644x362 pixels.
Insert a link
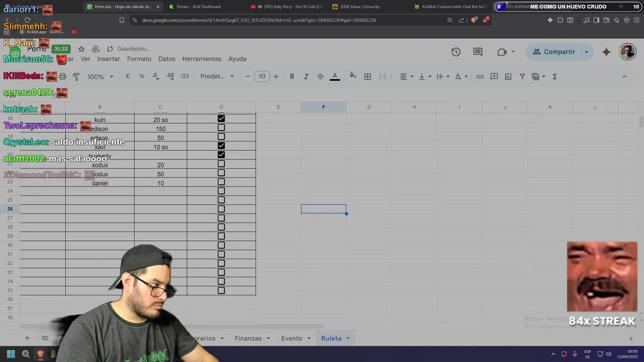click(x=480, y=76)
